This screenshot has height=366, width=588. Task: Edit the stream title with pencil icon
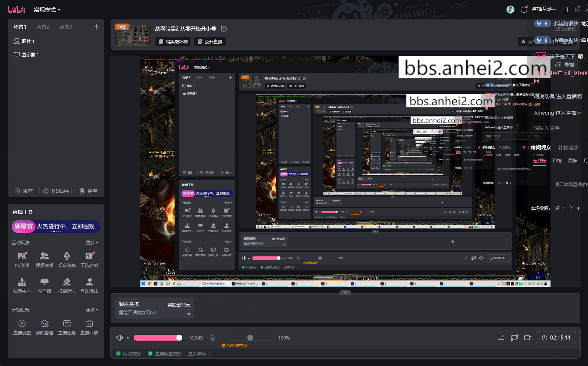pos(224,28)
